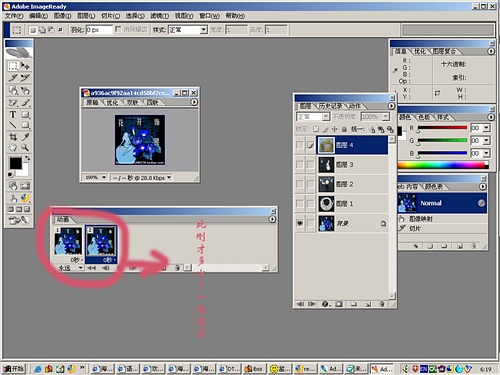Select the Type tool
500x375 pixels.
(x=13, y=115)
